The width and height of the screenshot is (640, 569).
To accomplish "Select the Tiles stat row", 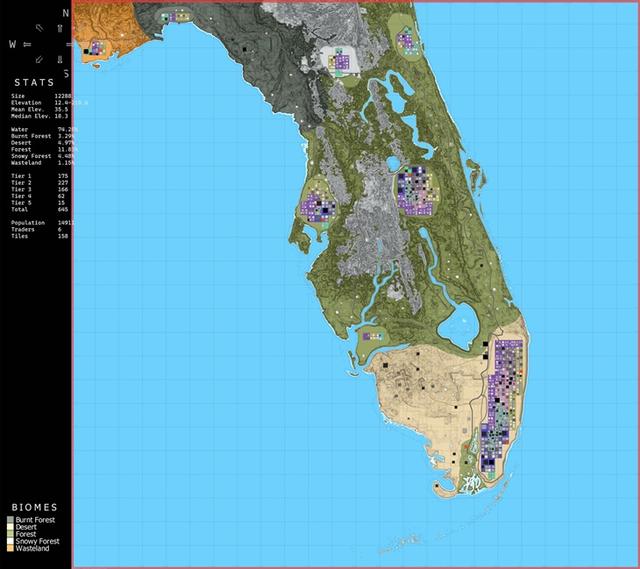I will click(x=40, y=236).
